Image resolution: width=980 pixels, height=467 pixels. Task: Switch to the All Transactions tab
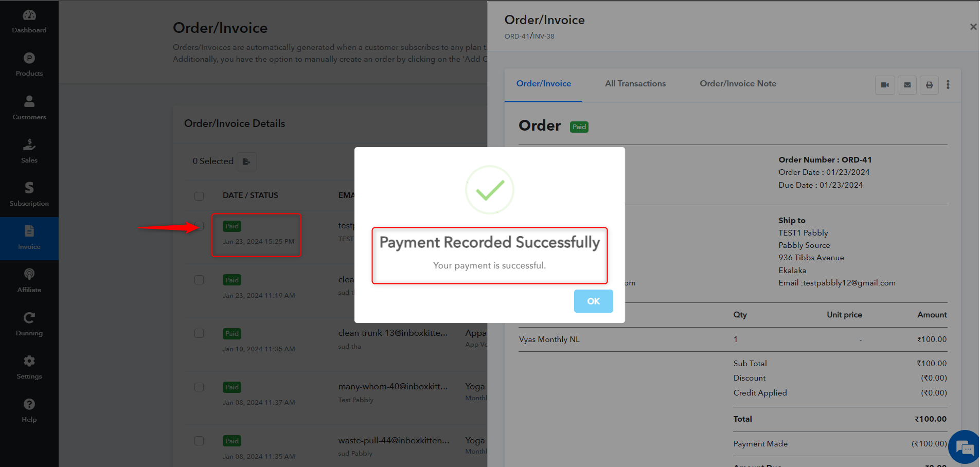click(635, 83)
